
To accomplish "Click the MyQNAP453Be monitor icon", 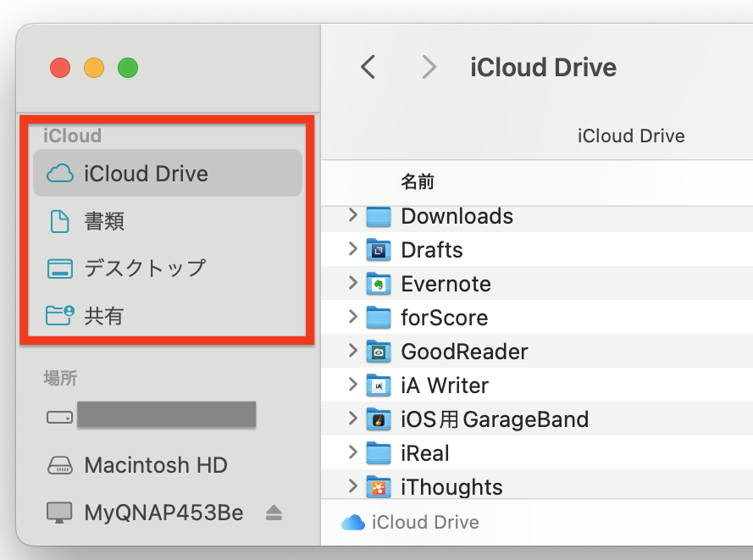I will [59, 513].
